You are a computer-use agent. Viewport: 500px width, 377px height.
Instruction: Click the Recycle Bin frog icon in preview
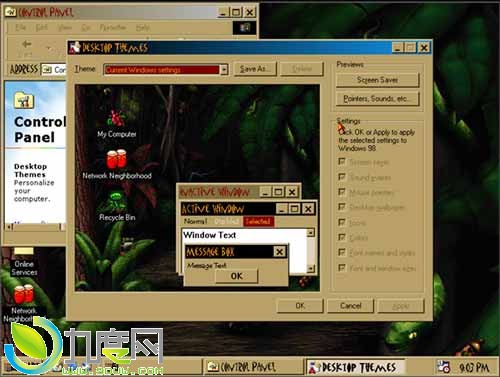click(116, 201)
